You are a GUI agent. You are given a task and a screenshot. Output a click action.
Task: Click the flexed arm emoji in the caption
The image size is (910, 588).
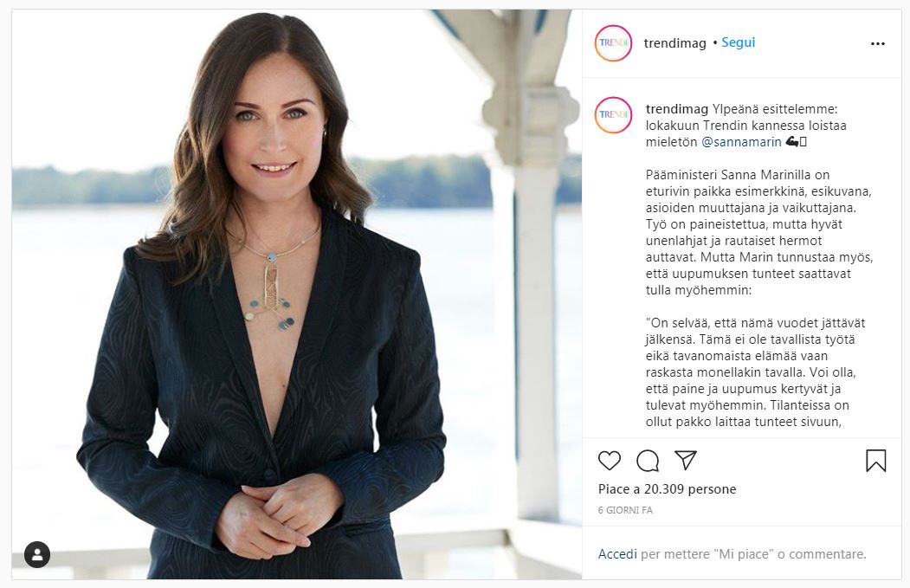pyautogui.click(x=792, y=141)
